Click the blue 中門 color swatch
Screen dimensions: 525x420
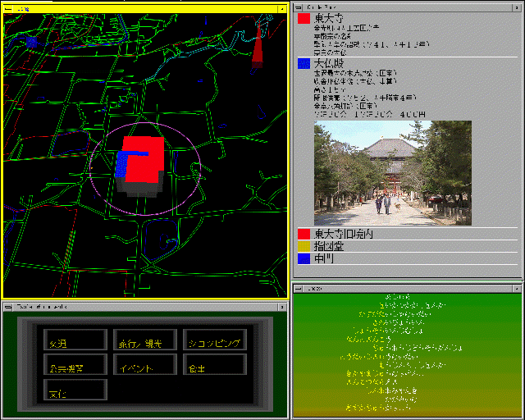point(304,259)
